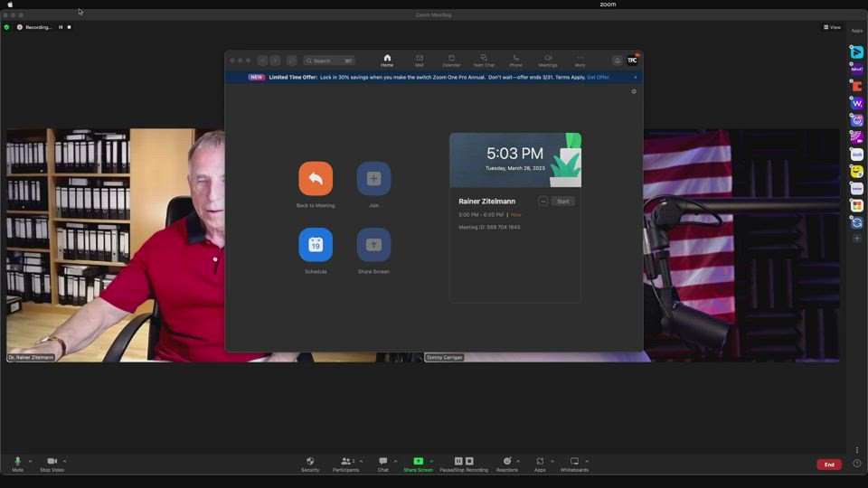Click the Share Screen tile in home window
Image resolution: width=868 pixels, height=488 pixels.
point(373,245)
